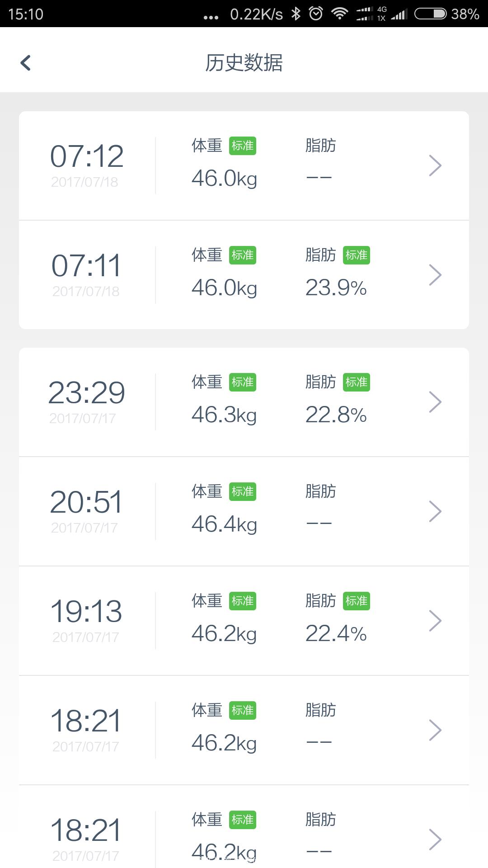
Task: Expand the 07:11 record details arrow
Action: point(435,275)
